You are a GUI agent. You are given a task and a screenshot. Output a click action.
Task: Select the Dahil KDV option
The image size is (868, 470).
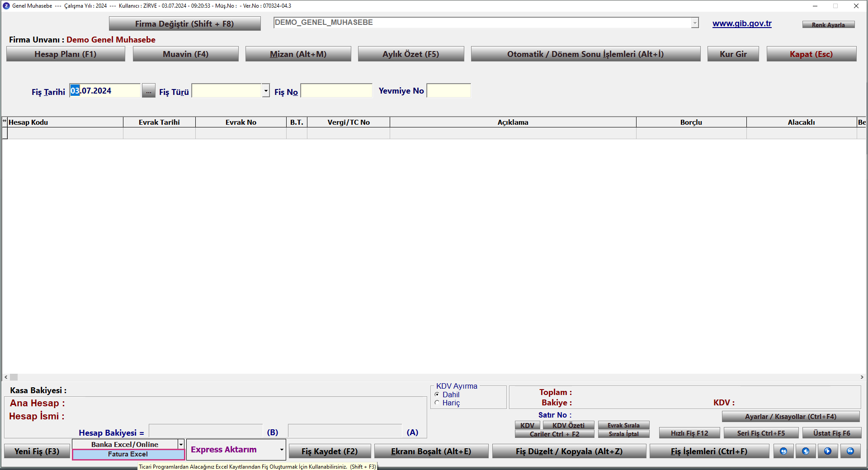(437, 395)
